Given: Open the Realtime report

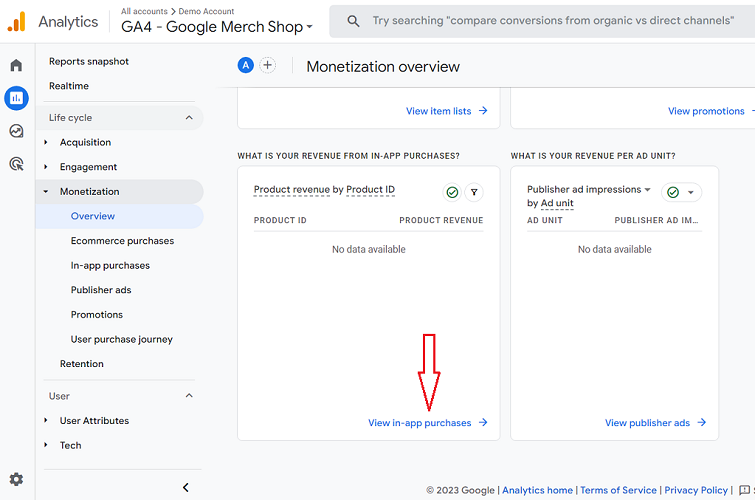Looking at the screenshot, I should 69,86.
